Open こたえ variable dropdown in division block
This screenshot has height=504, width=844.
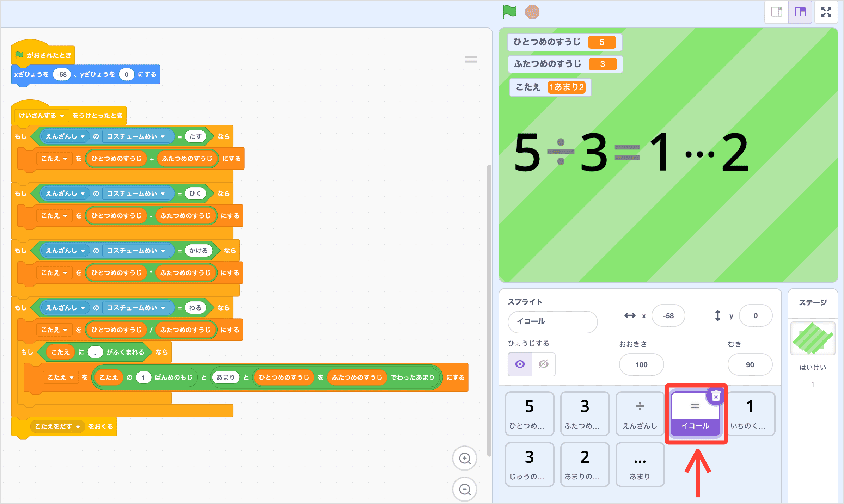click(54, 330)
